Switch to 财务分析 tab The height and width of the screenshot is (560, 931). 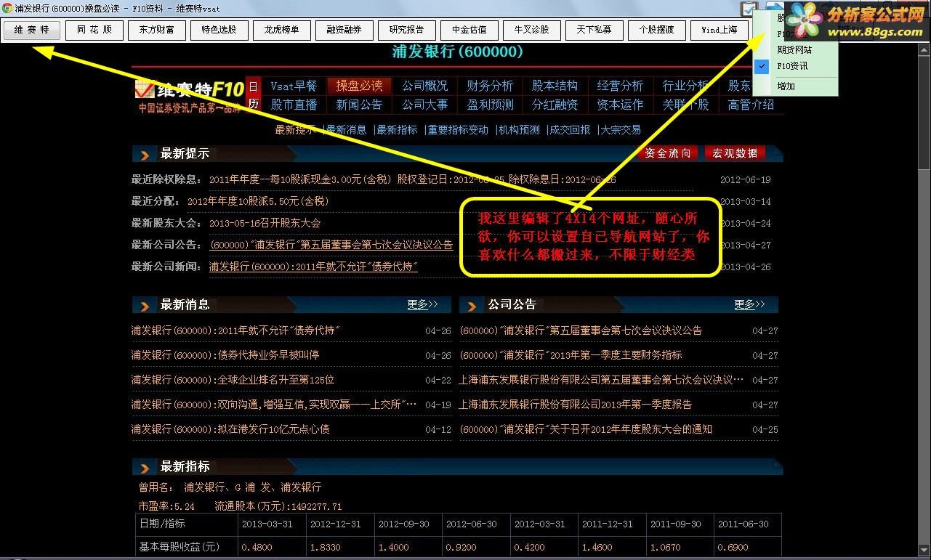[490, 86]
